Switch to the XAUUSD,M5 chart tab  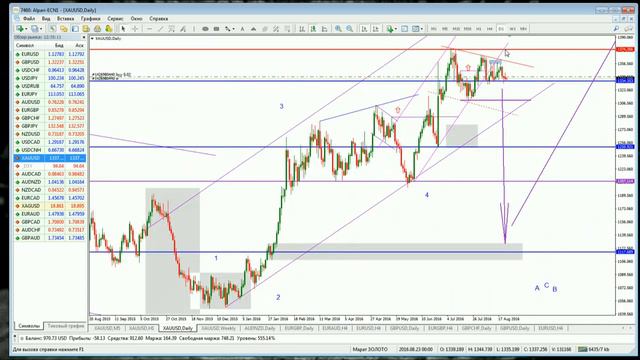coord(107,328)
